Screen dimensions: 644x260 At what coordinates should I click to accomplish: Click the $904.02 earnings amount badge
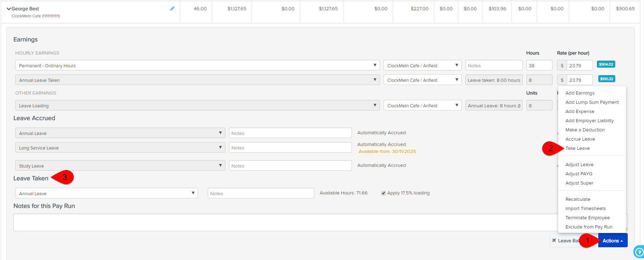click(x=606, y=64)
